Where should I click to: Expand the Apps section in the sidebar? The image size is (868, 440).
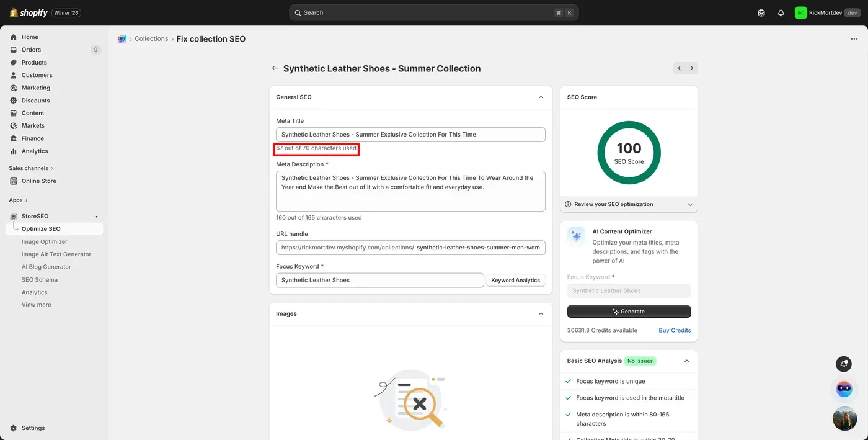point(18,200)
